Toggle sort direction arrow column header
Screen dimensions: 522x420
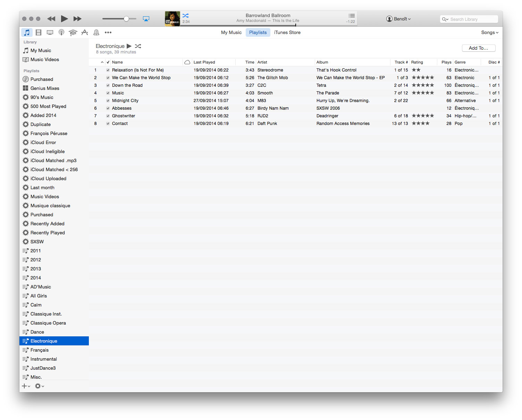point(102,62)
